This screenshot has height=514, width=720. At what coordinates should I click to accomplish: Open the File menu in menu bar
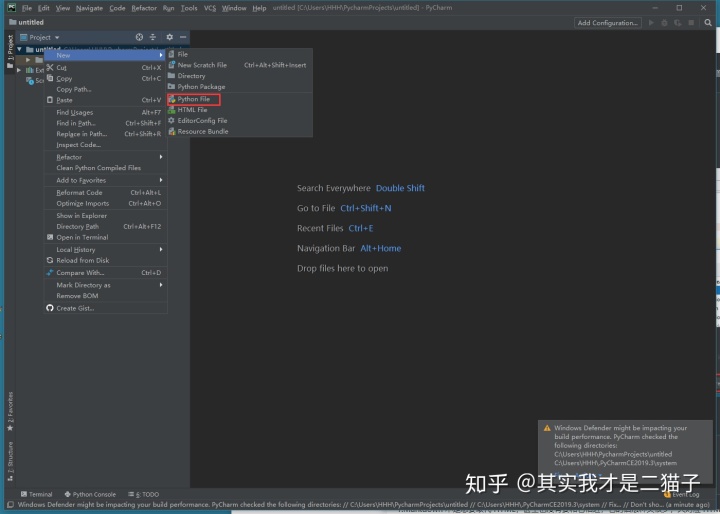(27, 8)
